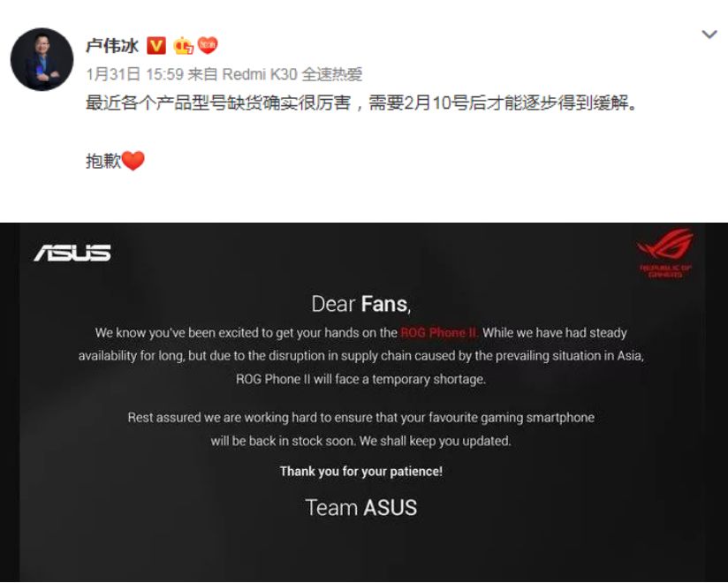Click the red Republic of Gamers logo
The height and width of the screenshot is (583, 728).
tap(665, 253)
